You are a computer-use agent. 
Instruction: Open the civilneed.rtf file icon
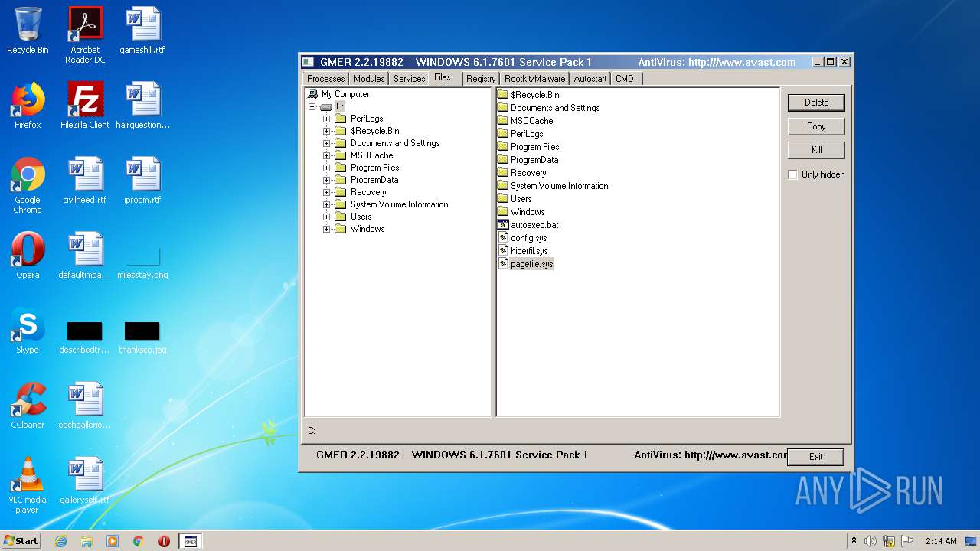pos(85,181)
